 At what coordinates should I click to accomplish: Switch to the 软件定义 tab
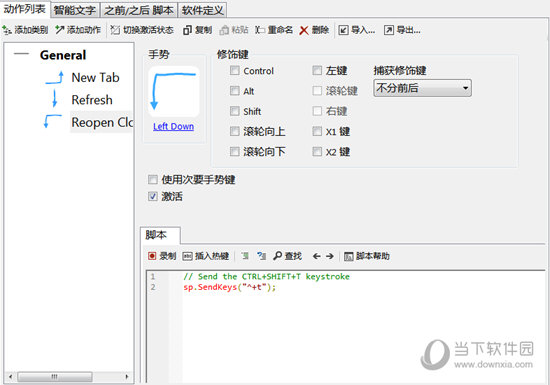202,10
